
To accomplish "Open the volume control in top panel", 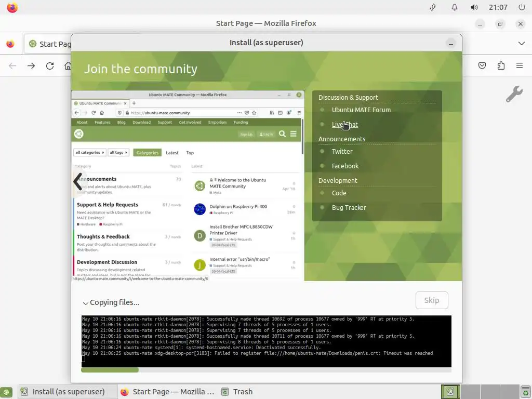I will pyautogui.click(x=474, y=7).
